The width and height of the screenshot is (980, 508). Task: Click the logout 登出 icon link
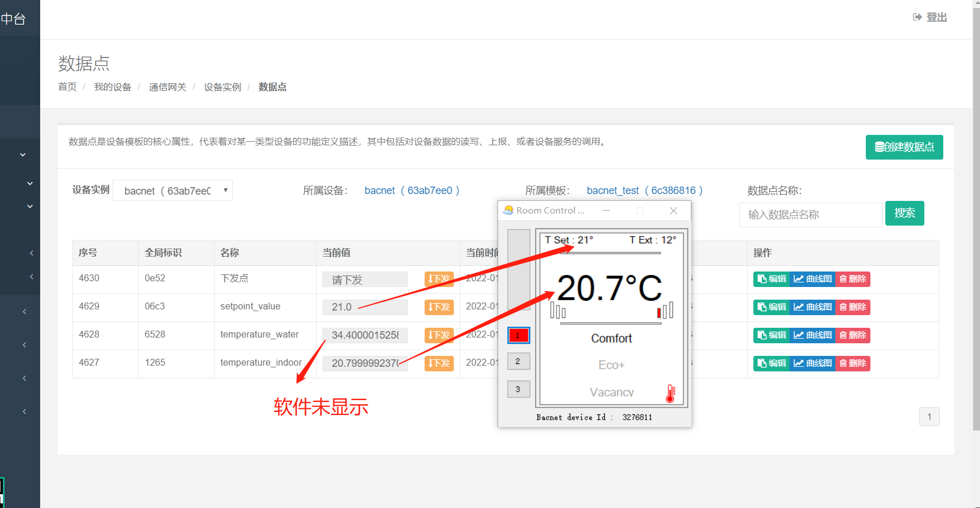pos(930,17)
